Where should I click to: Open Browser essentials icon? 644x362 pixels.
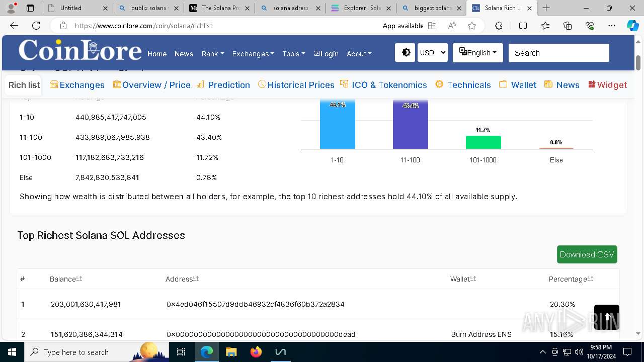click(x=590, y=26)
